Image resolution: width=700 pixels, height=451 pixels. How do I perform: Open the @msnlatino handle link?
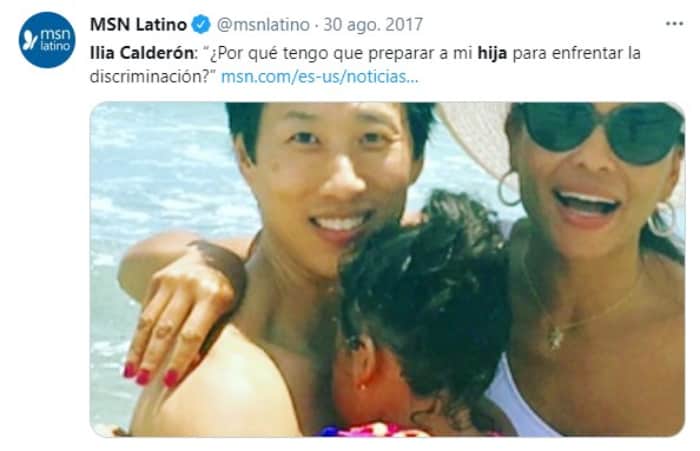pos(263,25)
